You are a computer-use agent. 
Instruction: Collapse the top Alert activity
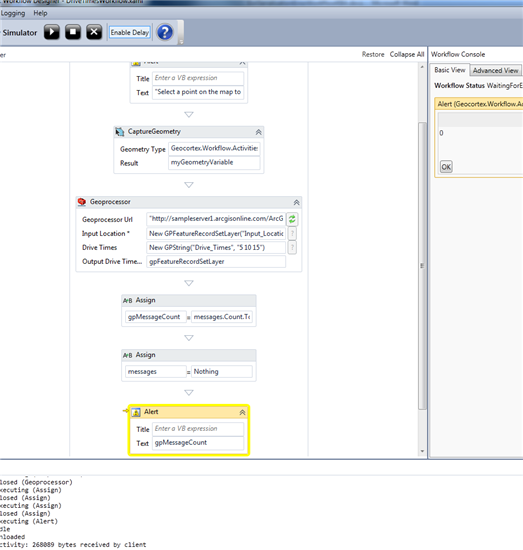click(242, 63)
